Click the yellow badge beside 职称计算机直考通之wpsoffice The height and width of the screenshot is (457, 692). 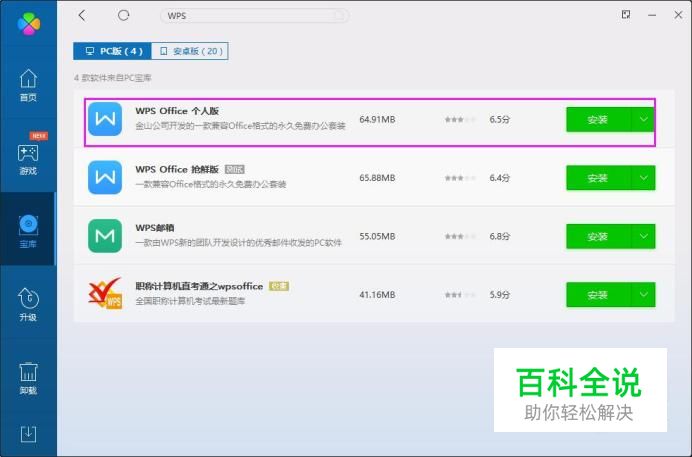[279, 286]
